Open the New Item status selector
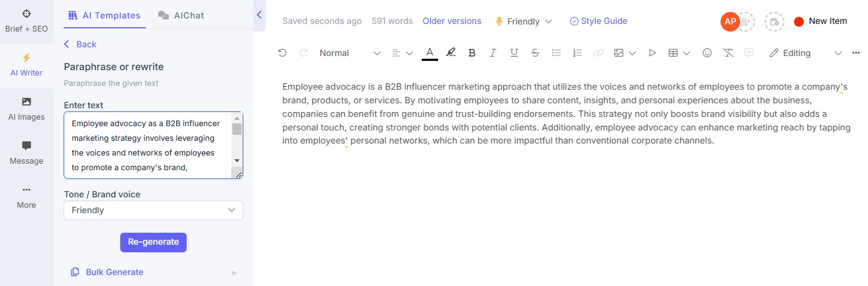 click(x=821, y=21)
